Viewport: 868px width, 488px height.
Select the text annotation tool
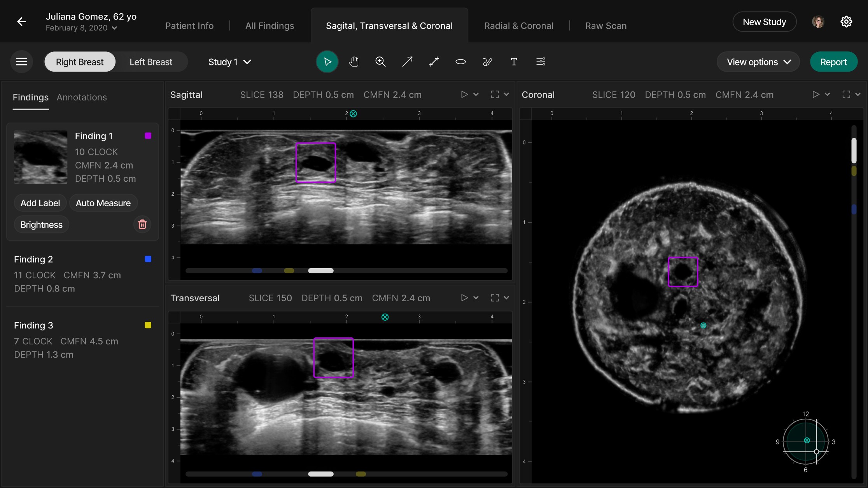514,62
